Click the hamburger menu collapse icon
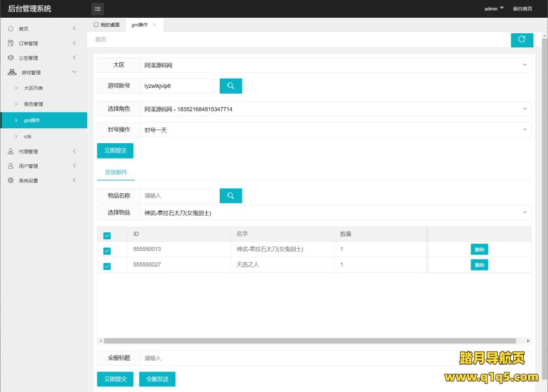The height and width of the screenshot is (392, 548). 98,9
